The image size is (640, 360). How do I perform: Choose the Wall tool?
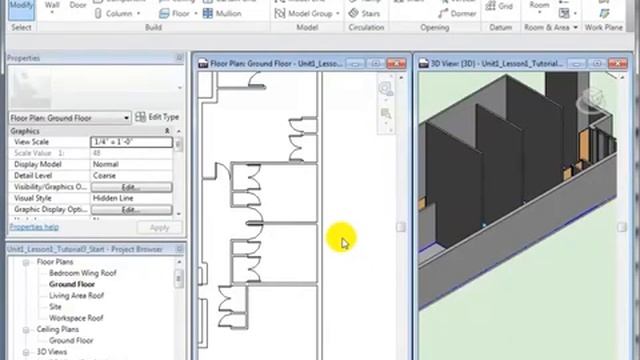tap(52, 6)
